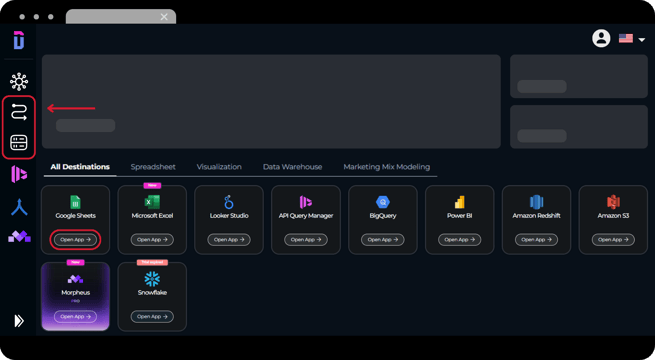Open App for Snowflake

point(152,317)
